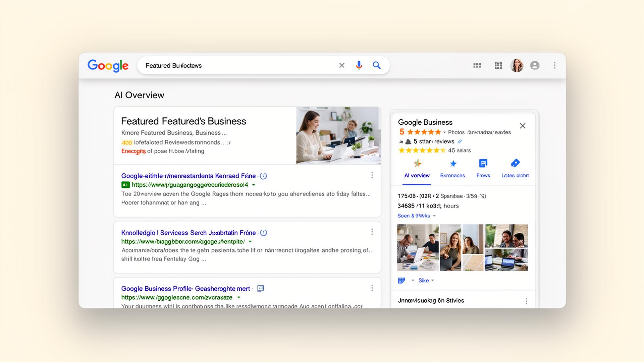Open photo of two men at a laptop
Image resolution: width=644 pixels, height=362 pixels.
tap(418, 247)
